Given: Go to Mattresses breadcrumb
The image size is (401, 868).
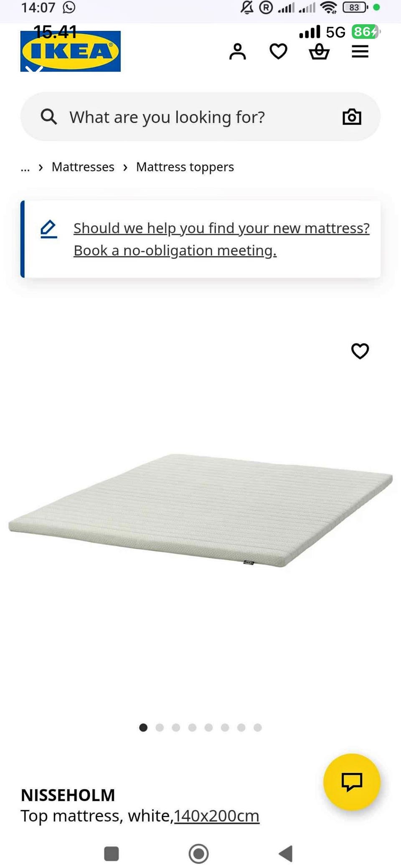Looking at the screenshot, I should coord(83,167).
